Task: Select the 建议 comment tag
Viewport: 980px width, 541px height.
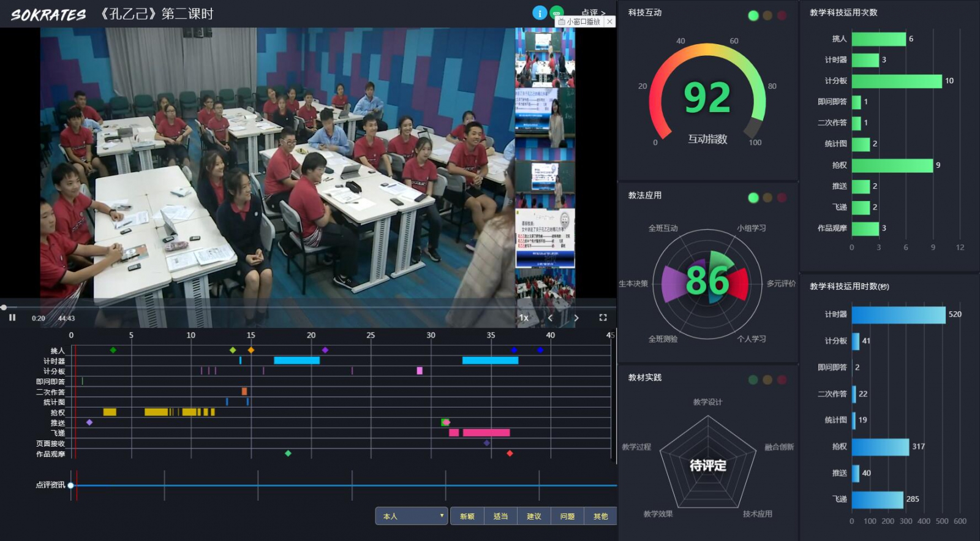Action: (x=534, y=516)
